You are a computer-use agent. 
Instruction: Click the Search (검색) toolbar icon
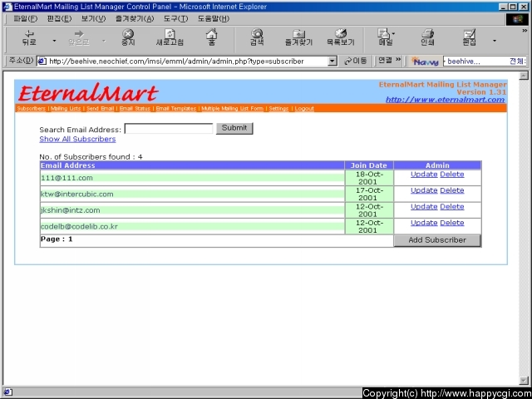tap(257, 37)
